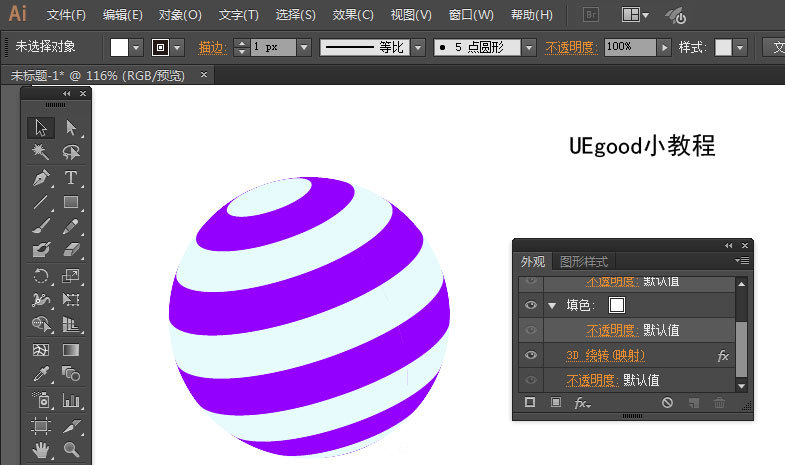Select the Mesh tool
Viewport: 785px width, 465px height.
41,350
